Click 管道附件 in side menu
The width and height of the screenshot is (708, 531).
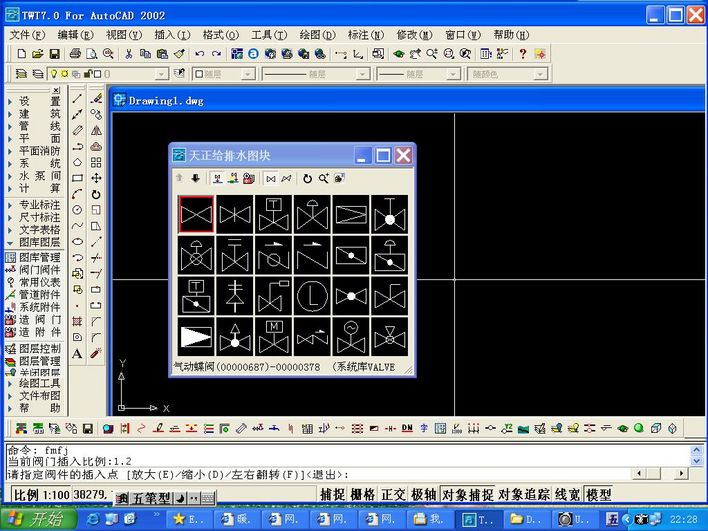point(33,294)
